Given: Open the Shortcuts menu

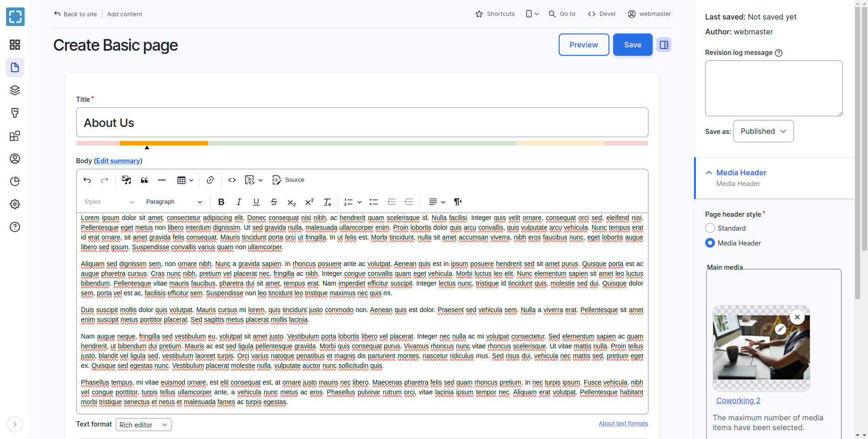Looking at the screenshot, I should click(x=495, y=14).
